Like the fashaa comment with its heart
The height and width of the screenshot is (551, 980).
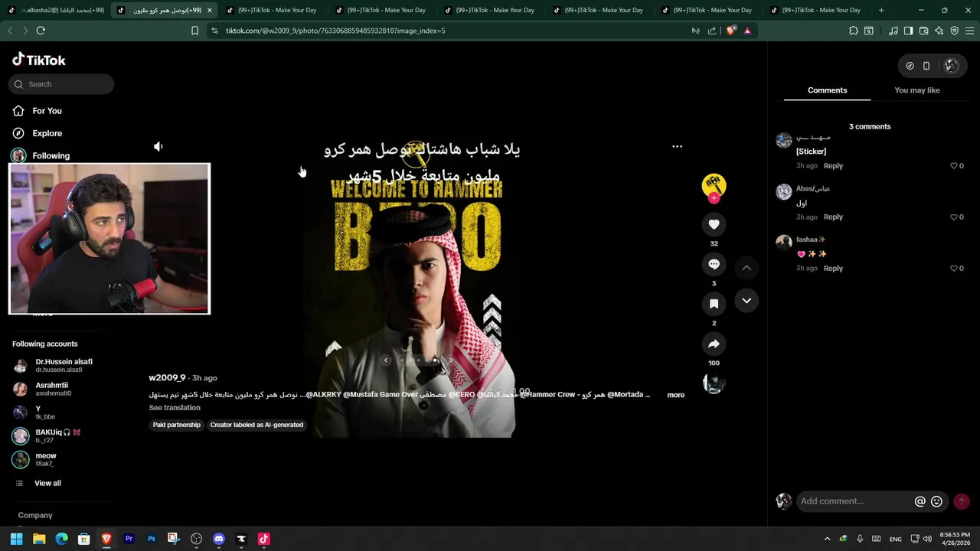pyautogui.click(x=954, y=269)
